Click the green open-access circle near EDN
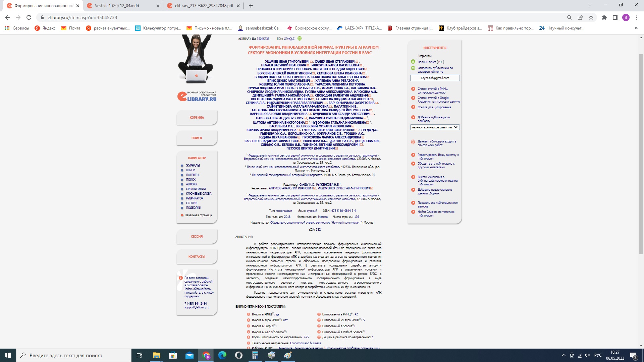Image resolution: width=644 pixels, height=362 pixels. click(300, 39)
